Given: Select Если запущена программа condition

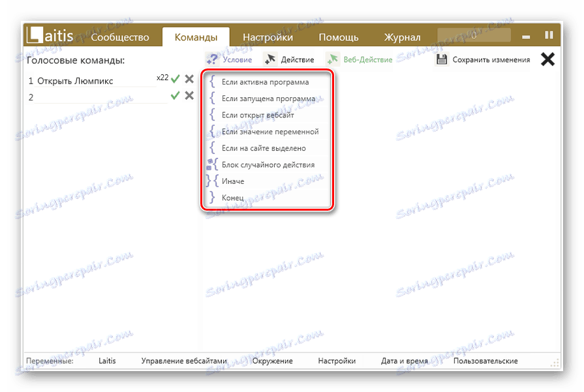Looking at the screenshot, I should pyautogui.click(x=267, y=98).
